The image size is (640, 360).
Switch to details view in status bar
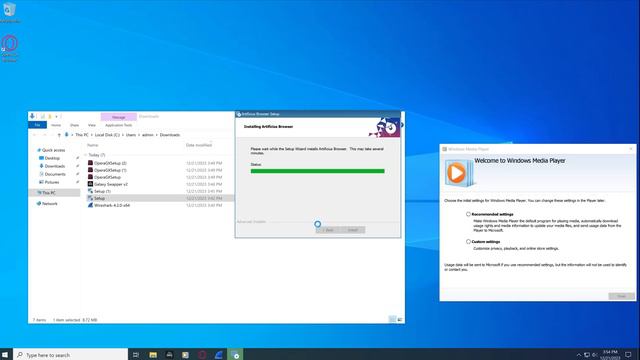[x=392, y=319]
